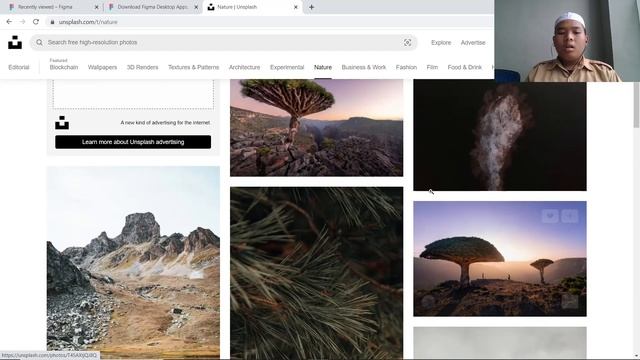Open the Fashion category

406,67
